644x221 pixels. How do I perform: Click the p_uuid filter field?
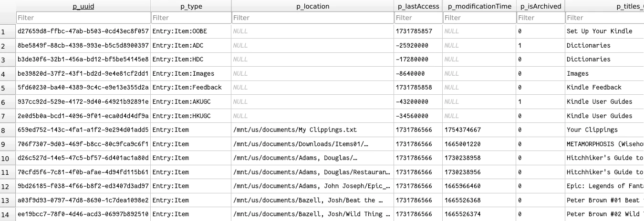[x=83, y=18]
